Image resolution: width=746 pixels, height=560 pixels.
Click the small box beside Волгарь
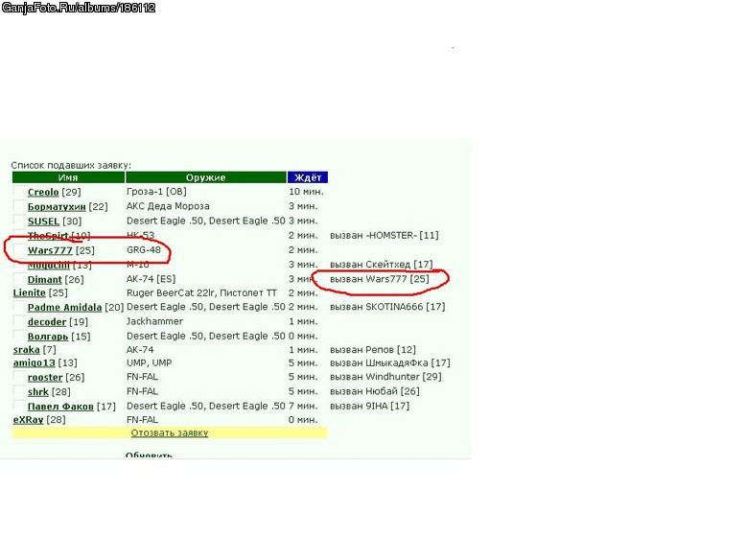pos(19,336)
